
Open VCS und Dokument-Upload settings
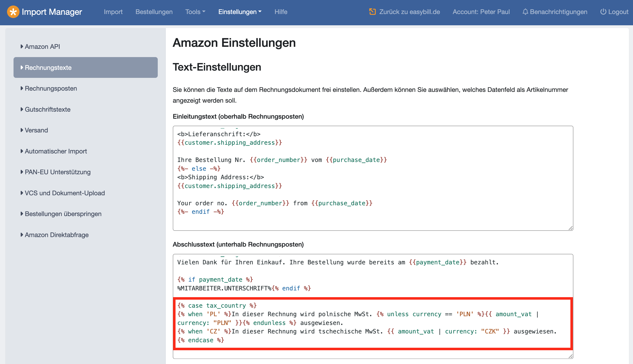(x=86, y=193)
